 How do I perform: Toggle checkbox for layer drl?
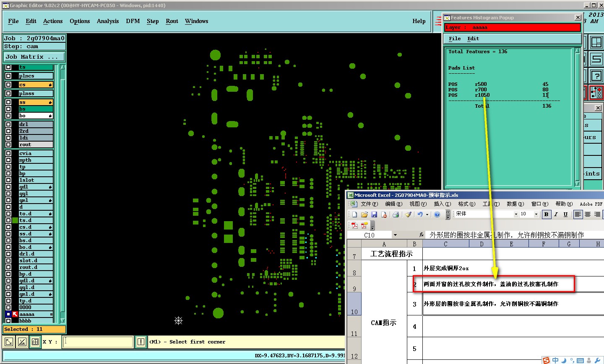point(8,124)
